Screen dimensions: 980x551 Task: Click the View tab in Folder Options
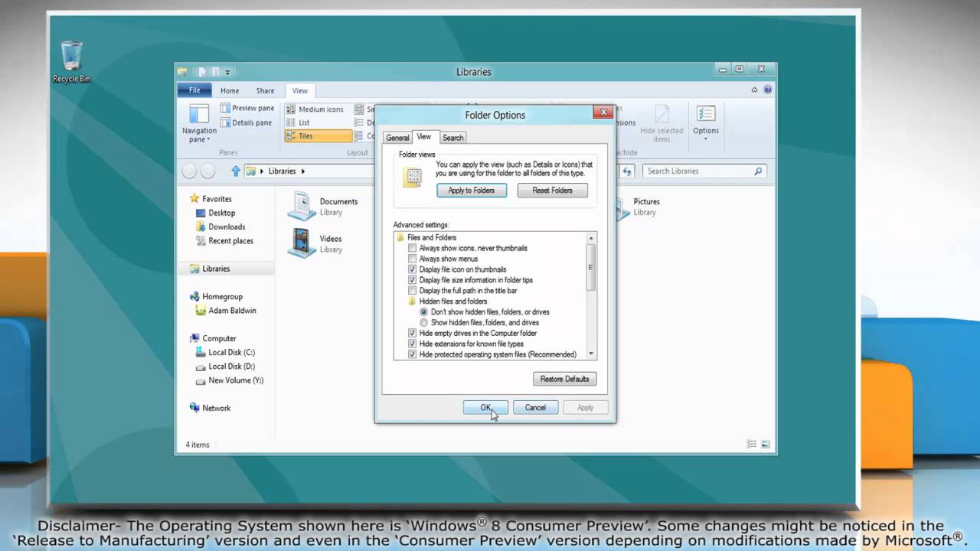[x=424, y=137]
